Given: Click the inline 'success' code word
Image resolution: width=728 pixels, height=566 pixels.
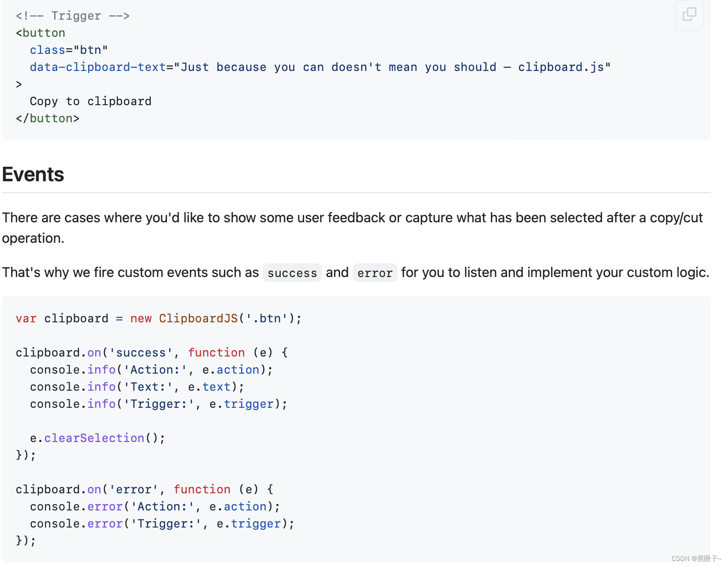Looking at the screenshot, I should [x=292, y=273].
